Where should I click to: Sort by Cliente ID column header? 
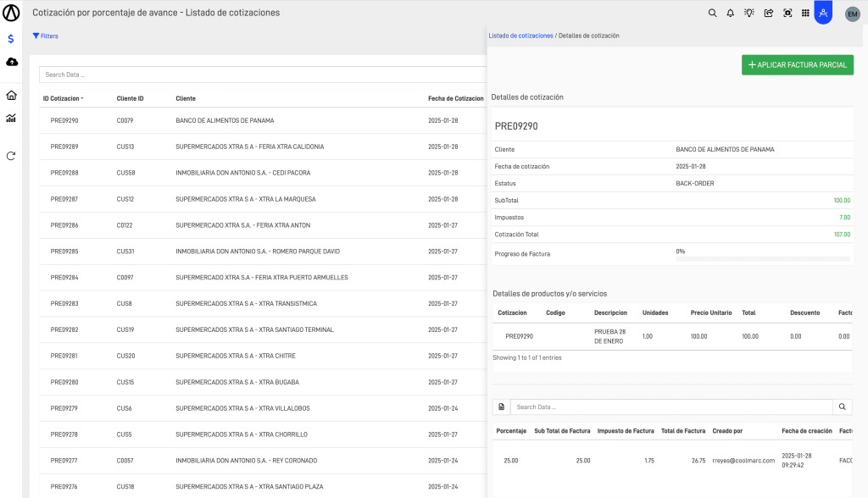[x=130, y=98]
